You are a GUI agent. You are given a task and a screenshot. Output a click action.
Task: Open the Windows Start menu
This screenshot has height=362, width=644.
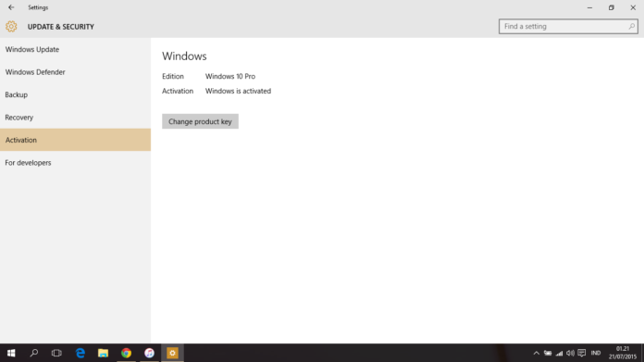pos(11,353)
